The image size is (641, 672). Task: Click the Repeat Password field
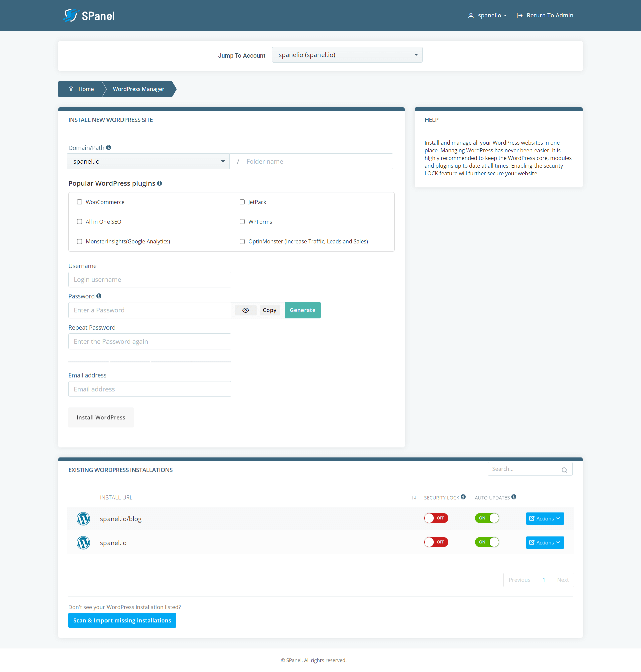(x=150, y=341)
